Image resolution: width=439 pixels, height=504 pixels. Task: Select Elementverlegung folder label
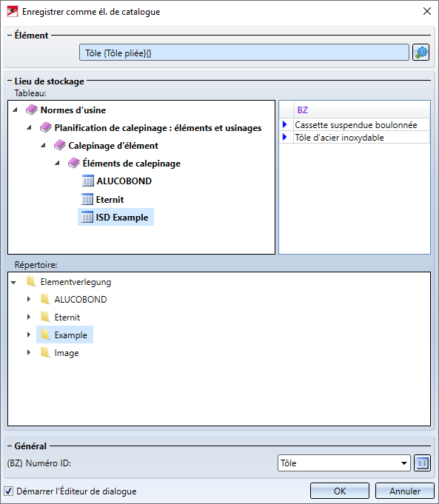point(76,282)
